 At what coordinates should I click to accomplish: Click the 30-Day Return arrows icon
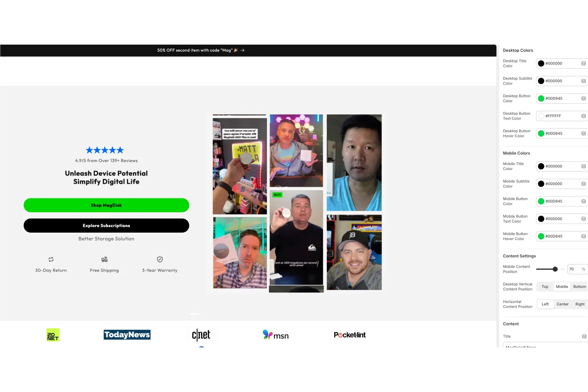pyautogui.click(x=51, y=259)
